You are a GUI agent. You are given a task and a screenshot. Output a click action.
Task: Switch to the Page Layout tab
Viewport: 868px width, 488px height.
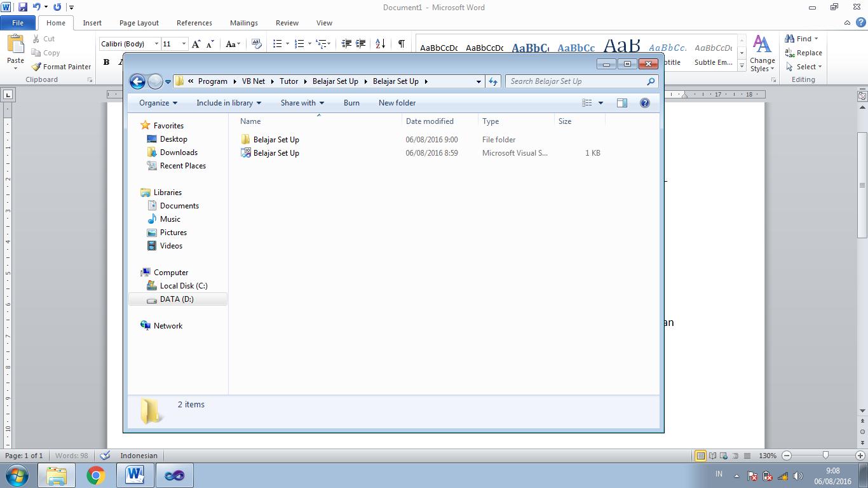pos(139,23)
